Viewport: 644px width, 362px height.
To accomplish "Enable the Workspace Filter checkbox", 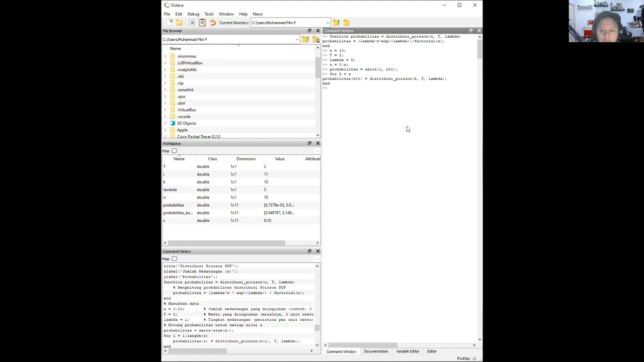I will point(174,151).
